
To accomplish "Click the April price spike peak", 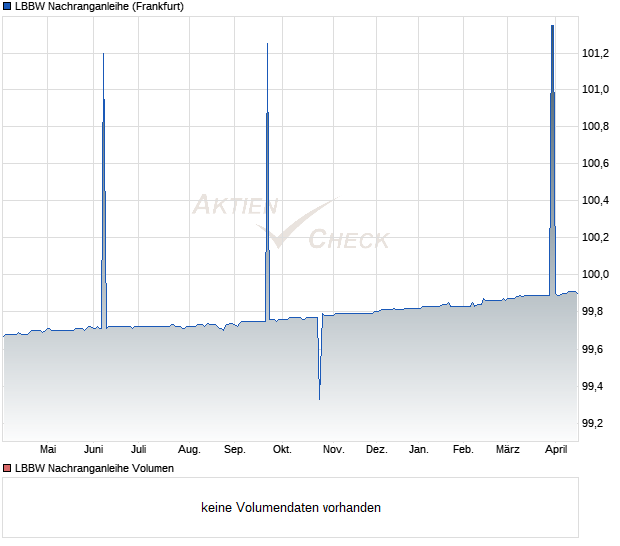I will 552,26.
